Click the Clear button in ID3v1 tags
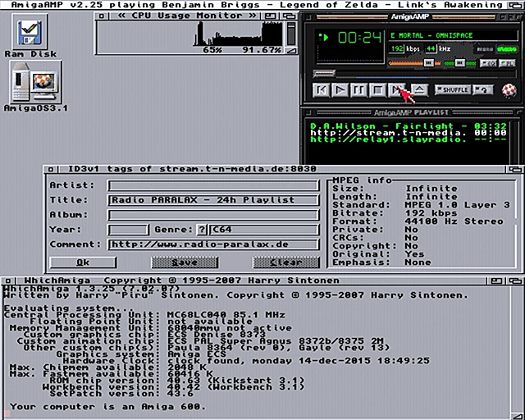525x420 pixels. click(x=286, y=262)
